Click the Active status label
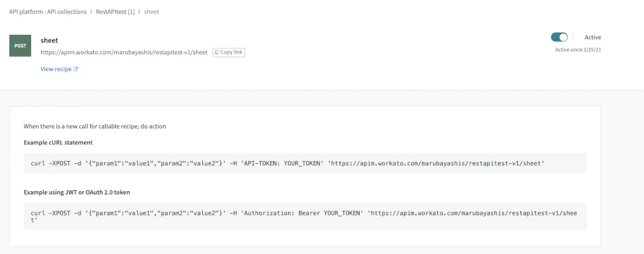Viewport: 644px width, 254px height. point(592,37)
